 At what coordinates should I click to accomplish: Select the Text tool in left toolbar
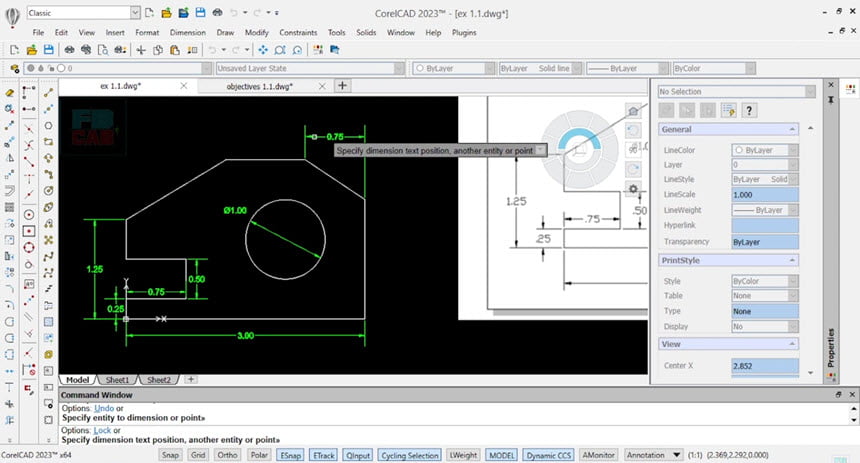9,387
